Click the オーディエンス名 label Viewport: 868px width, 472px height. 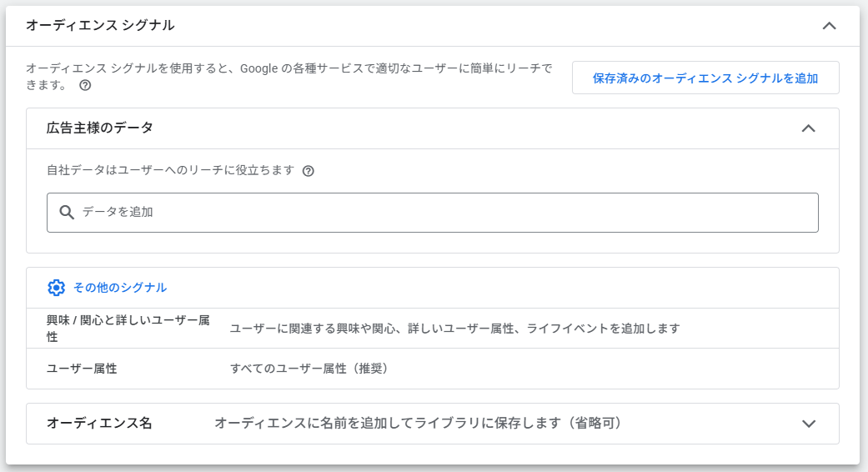tap(99, 424)
